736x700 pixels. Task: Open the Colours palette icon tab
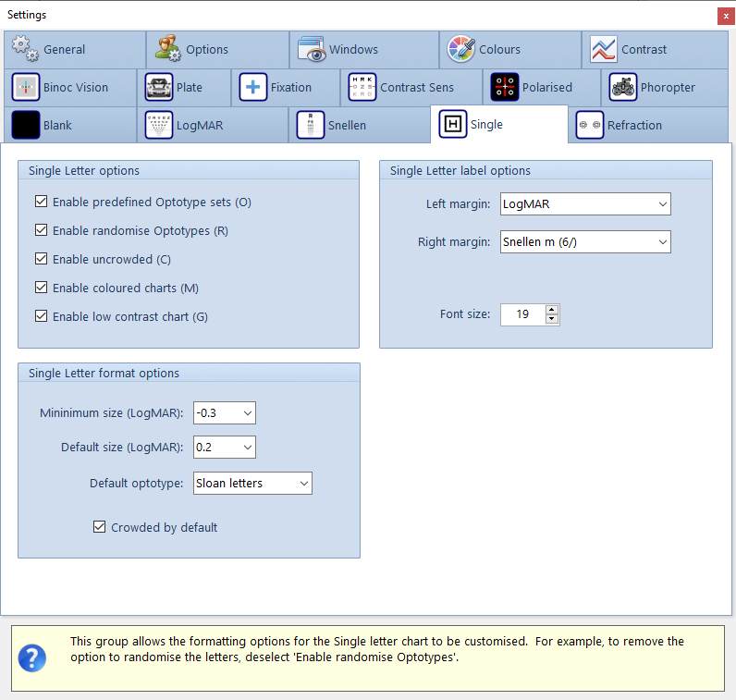point(460,49)
